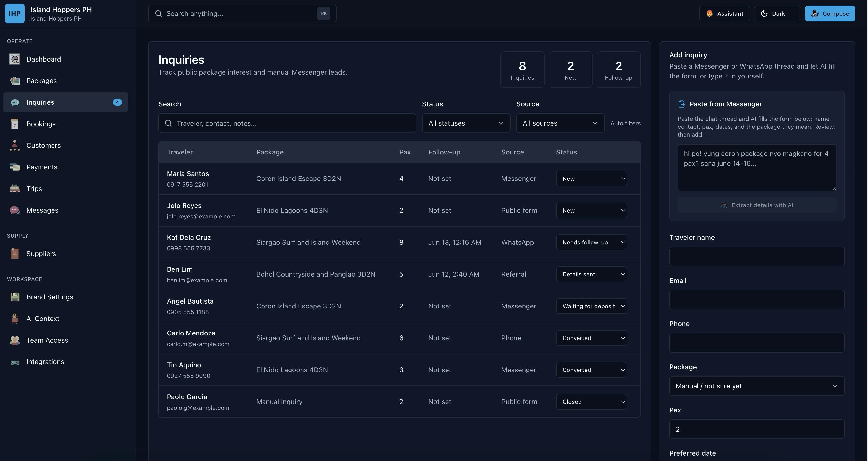
Task: Click the Inquiries chat bubble icon
Action: [x=14, y=102]
